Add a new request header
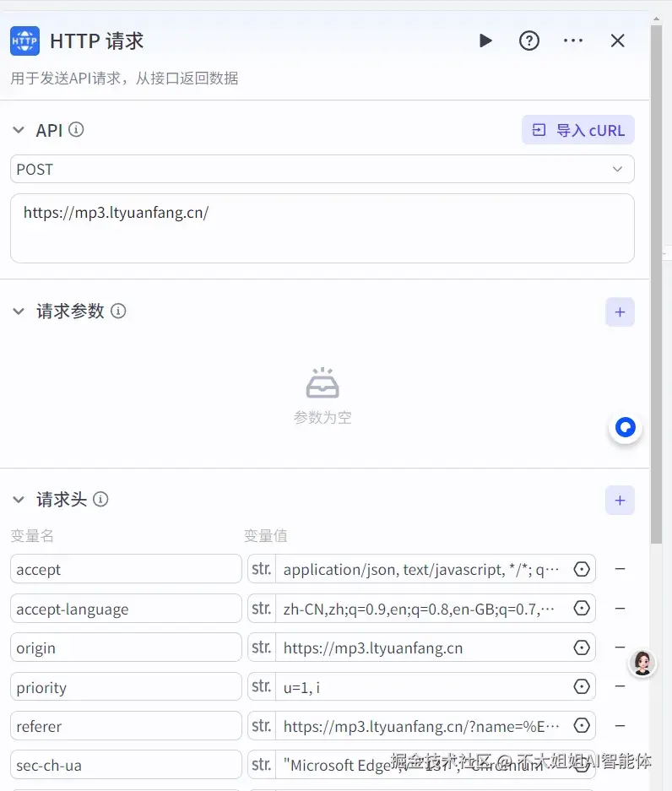Viewport: 672px width, 791px height. click(620, 501)
